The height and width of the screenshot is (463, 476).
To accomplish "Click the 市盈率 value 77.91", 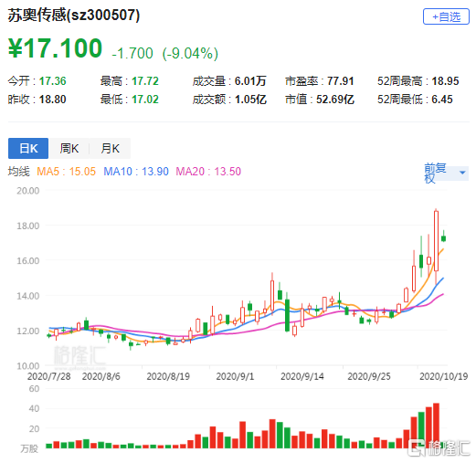I will (340, 81).
